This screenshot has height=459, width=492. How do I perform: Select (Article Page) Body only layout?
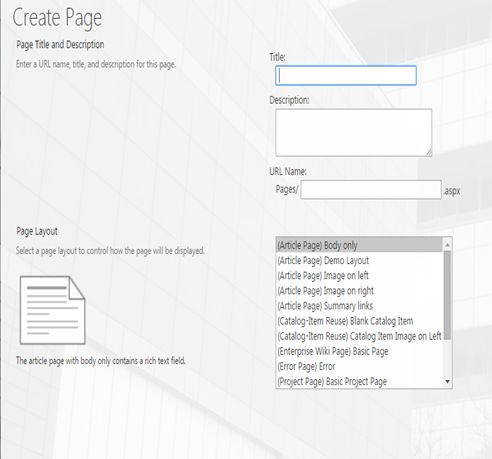(x=360, y=245)
